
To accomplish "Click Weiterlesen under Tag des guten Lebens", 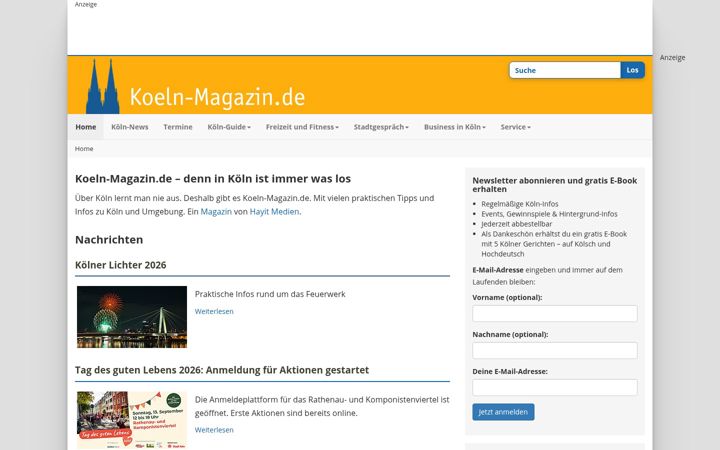I will coord(214,430).
